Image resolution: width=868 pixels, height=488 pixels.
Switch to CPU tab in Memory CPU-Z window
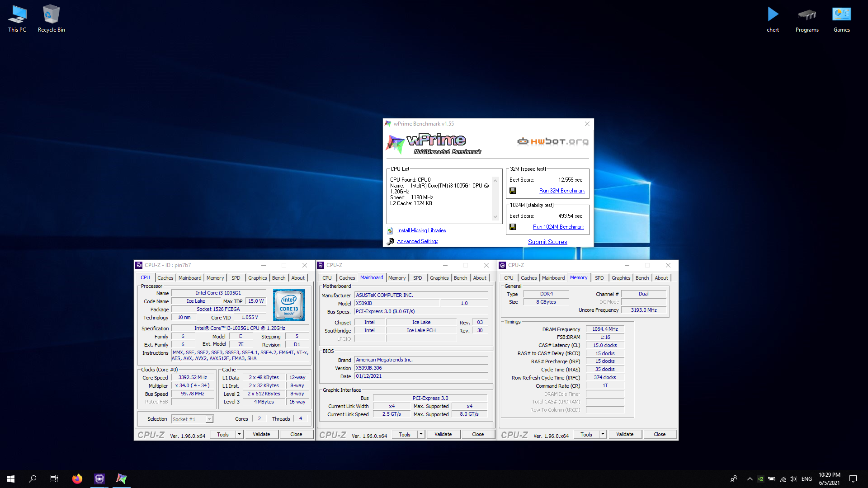point(509,278)
